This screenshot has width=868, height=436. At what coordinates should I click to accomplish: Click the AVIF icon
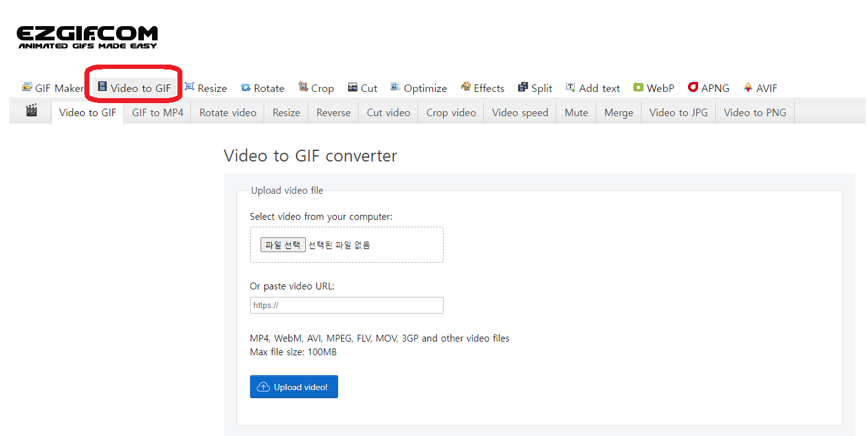tap(748, 87)
